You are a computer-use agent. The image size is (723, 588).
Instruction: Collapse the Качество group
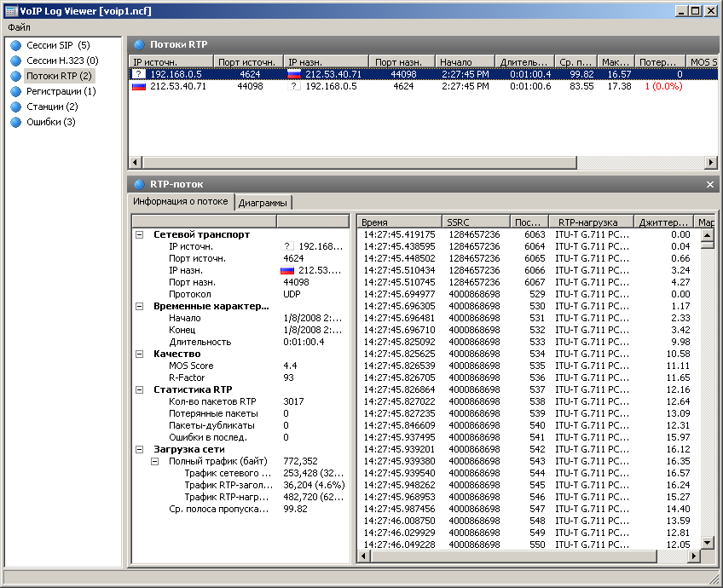(x=139, y=354)
